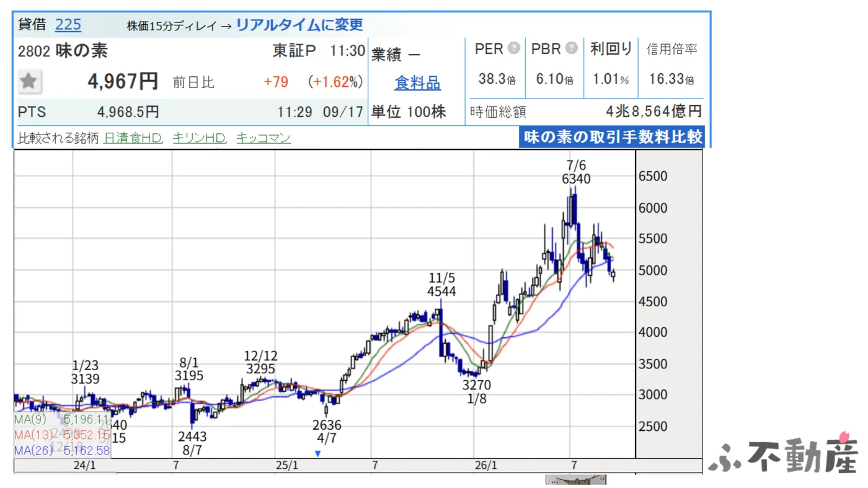Viewport: 868px width, 488px height.
Task: Open compared stock キッコマン
Action: tap(263, 138)
